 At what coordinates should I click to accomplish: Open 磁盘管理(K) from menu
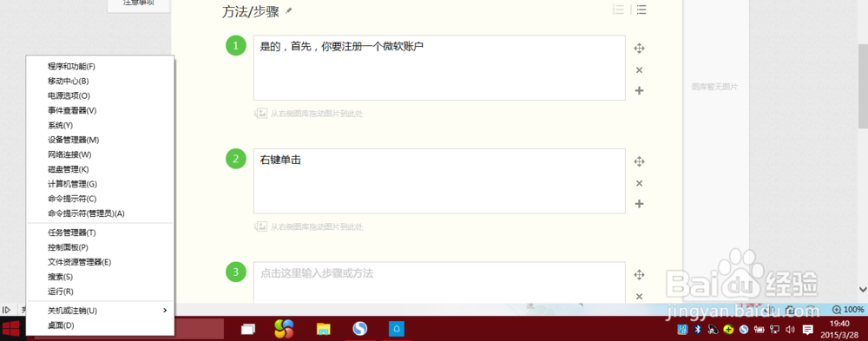click(100, 169)
